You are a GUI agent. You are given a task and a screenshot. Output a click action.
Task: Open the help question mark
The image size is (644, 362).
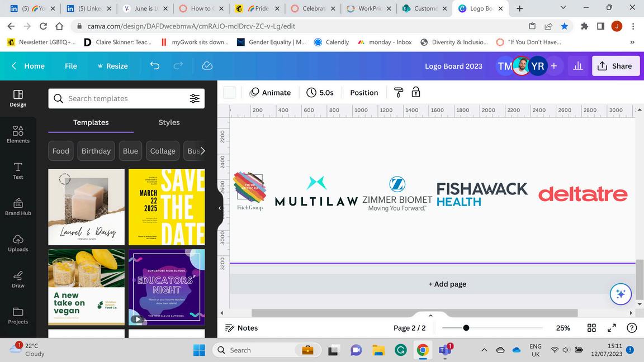click(632, 327)
